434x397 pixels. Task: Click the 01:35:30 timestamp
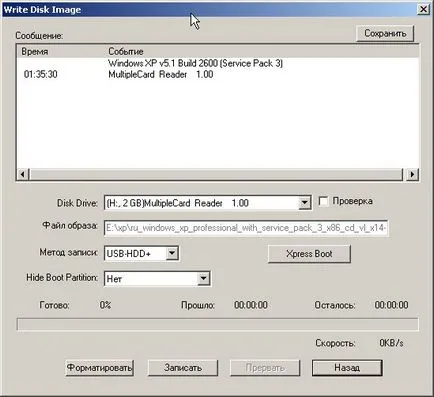[41, 74]
